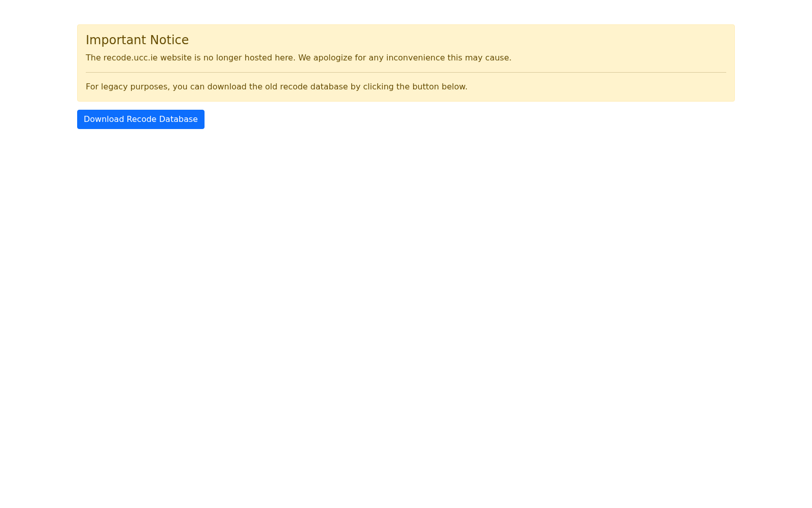Viewport: 812px width, 508px height.
Task: Select the Important Notice heading
Action: 137,40
